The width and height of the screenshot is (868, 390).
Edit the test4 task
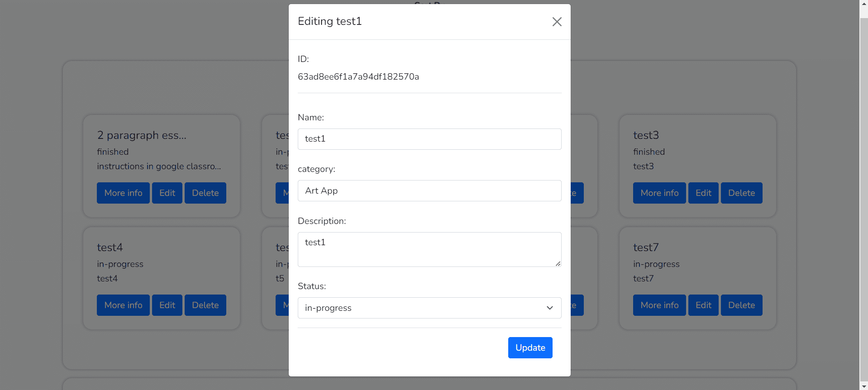coord(167,305)
